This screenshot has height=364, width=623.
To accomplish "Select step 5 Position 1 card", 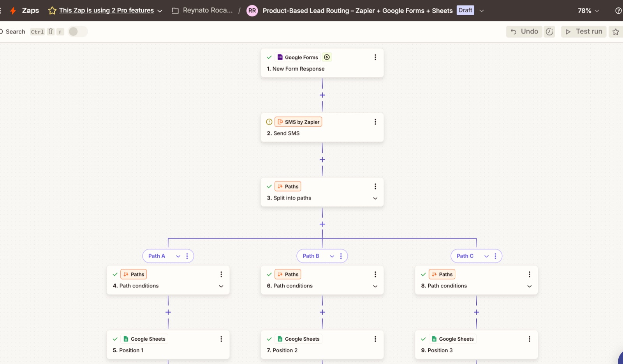I will (x=168, y=345).
